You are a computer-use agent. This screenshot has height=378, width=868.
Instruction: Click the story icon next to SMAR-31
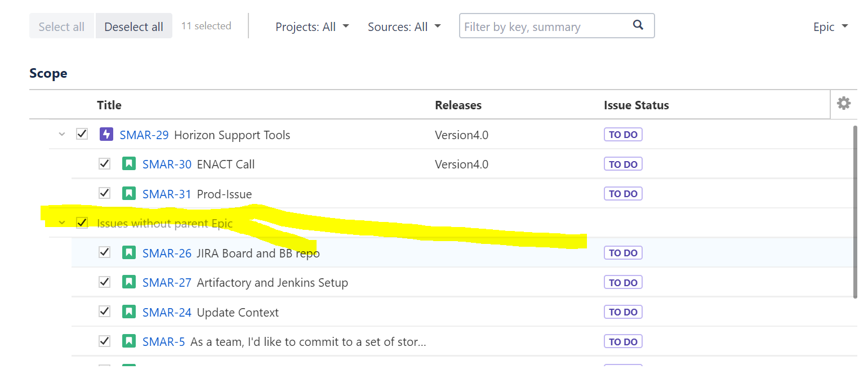coord(129,194)
